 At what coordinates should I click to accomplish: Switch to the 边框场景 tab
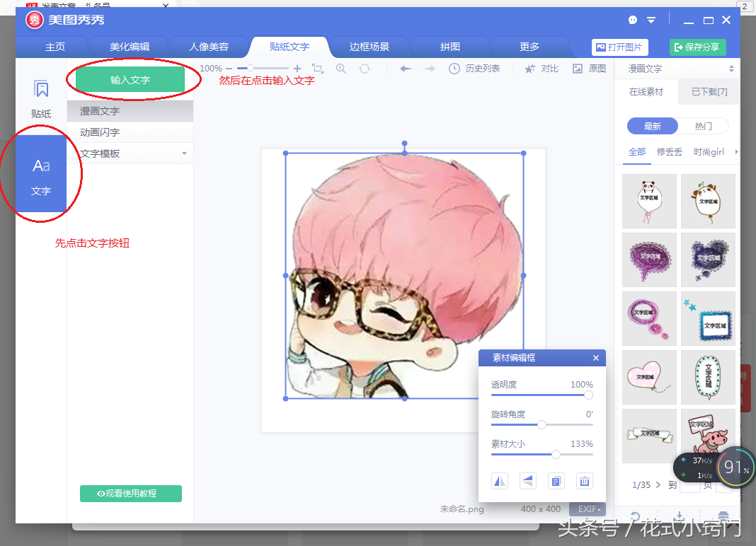click(370, 47)
